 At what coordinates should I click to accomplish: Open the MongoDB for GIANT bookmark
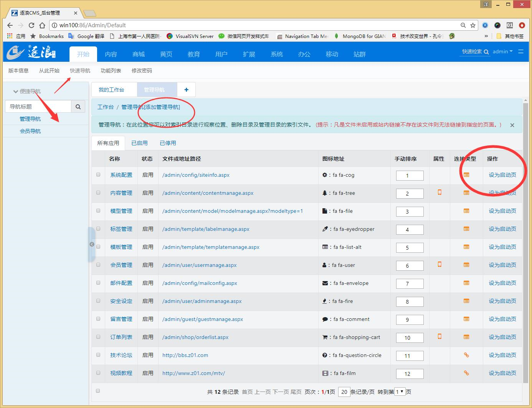[360, 36]
